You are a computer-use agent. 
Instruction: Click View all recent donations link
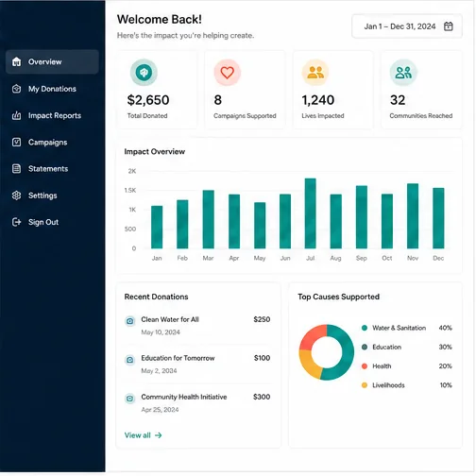(143, 435)
